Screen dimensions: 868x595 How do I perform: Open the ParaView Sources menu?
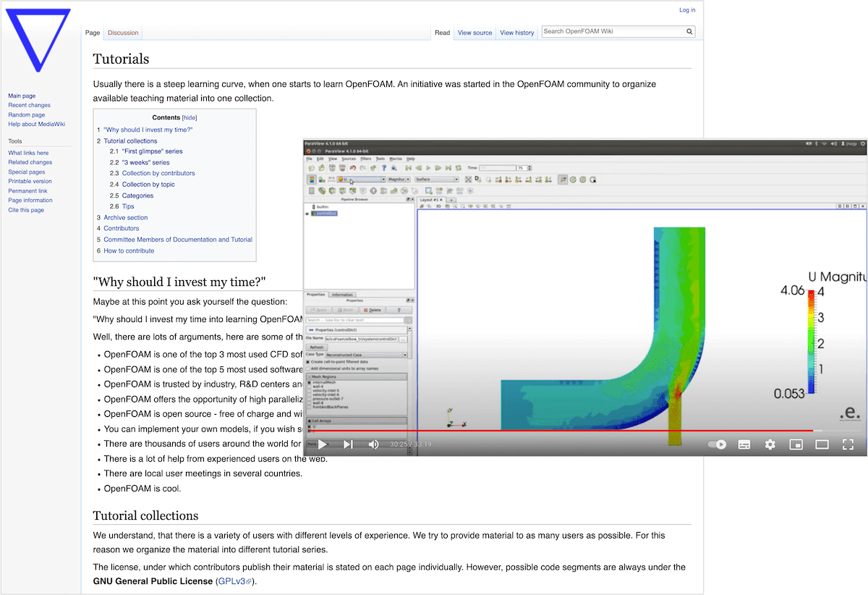pyautogui.click(x=349, y=158)
